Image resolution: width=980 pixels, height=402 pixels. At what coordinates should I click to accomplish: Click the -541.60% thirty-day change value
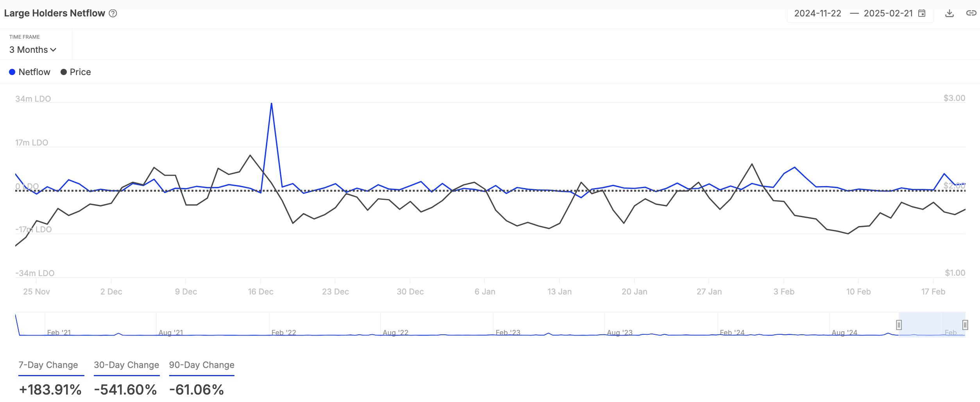click(x=125, y=389)
